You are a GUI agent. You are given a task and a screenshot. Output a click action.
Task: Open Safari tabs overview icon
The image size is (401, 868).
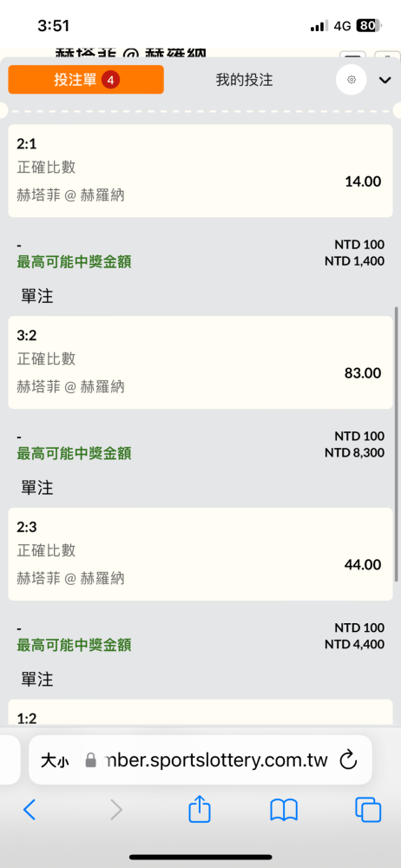click(368, 811)
